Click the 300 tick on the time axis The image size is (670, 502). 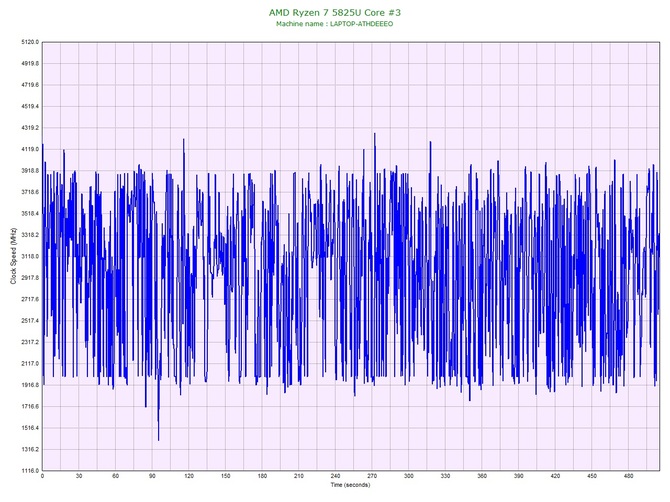[409, 476]
